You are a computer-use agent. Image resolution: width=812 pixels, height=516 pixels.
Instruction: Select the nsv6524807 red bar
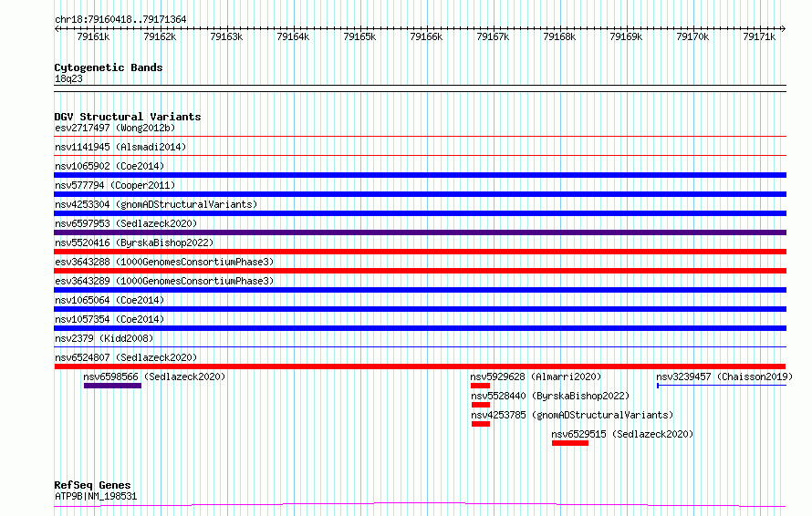coord(420,366)
